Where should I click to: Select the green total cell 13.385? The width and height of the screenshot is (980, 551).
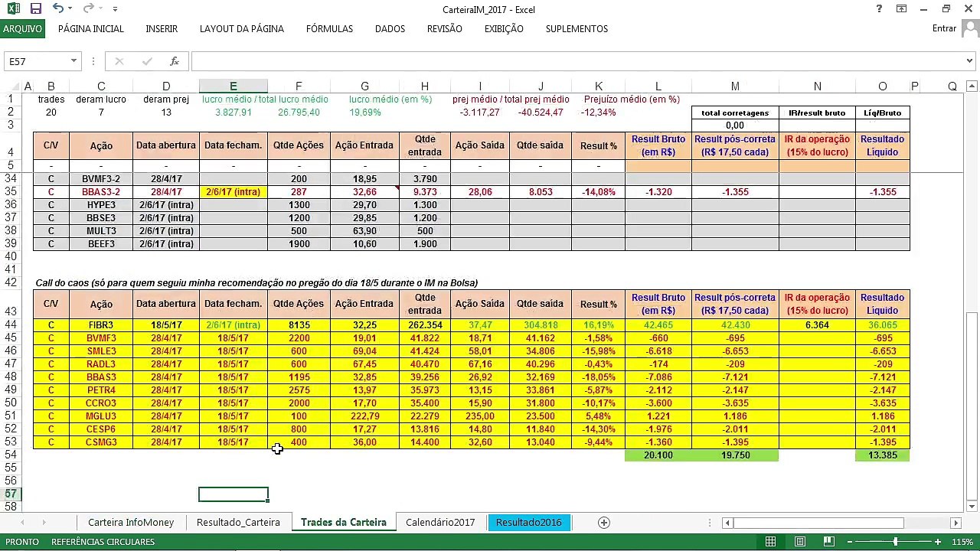pyautogui.click(x=883, y=455)
